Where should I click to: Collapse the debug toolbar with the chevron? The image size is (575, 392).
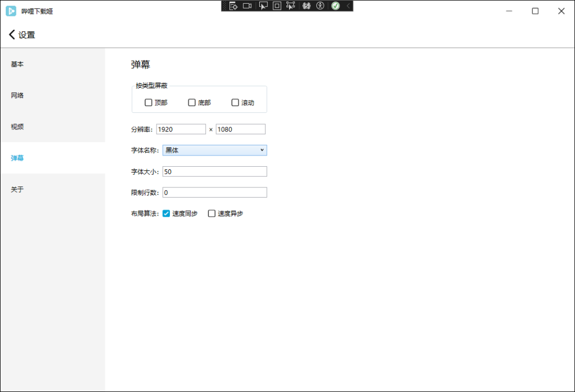pyautogui.click(x=348, y=6)
